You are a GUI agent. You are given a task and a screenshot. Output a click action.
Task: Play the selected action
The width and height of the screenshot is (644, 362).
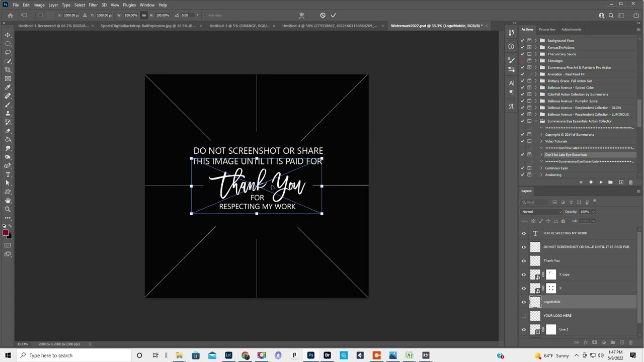click(601, 182)
